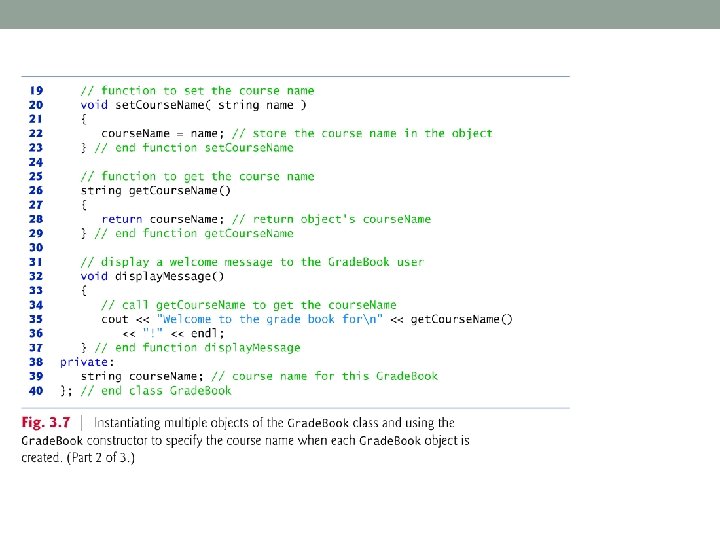Viewport: 720px width, 540px height.
Task: Click 'void displayMessage()' declaration
Action: pyautogui.click(x=152, y=276)
